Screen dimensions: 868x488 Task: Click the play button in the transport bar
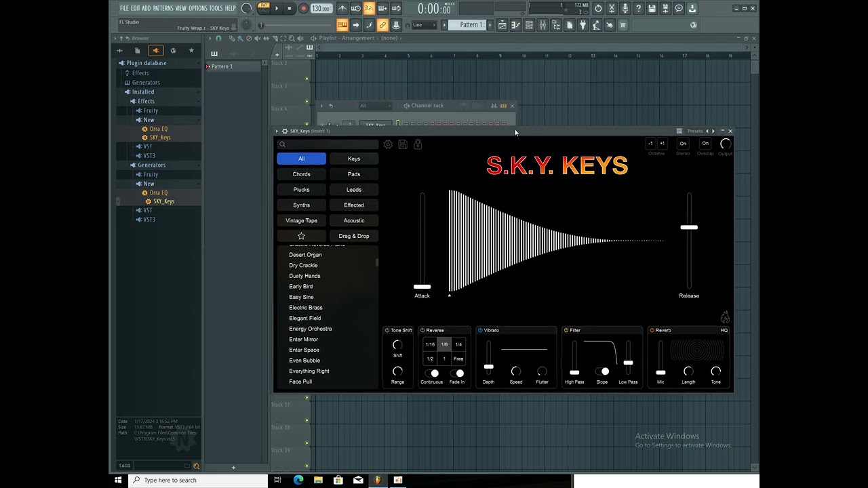[x=277, y=8]
